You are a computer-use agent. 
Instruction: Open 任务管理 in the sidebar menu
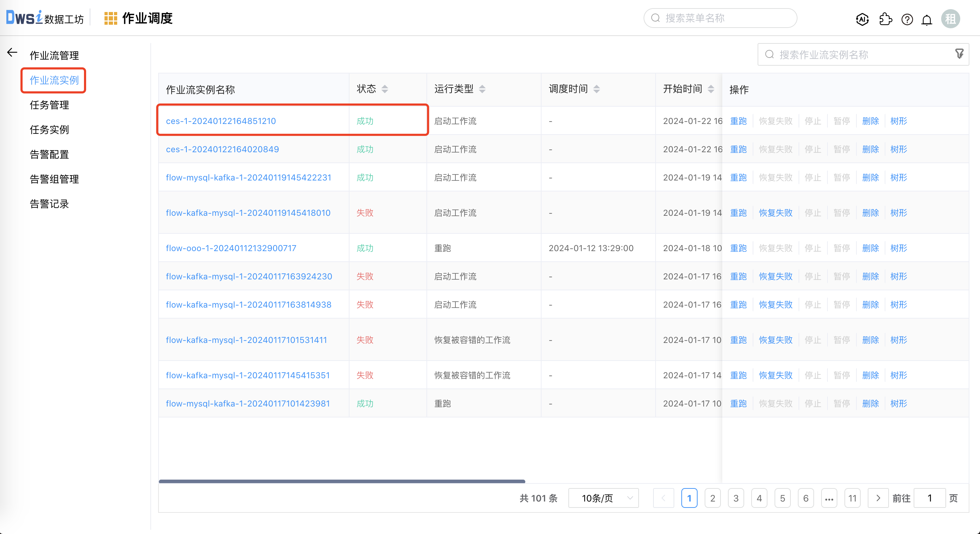point(49,105)
